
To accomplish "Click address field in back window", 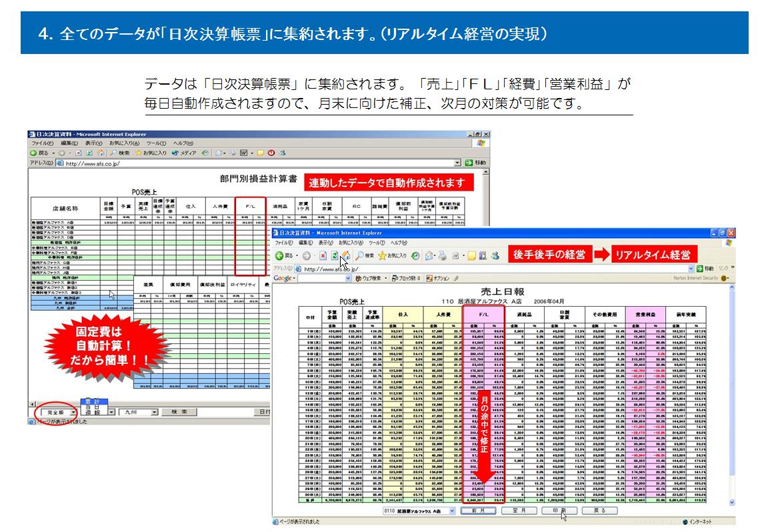I will 259,163.
